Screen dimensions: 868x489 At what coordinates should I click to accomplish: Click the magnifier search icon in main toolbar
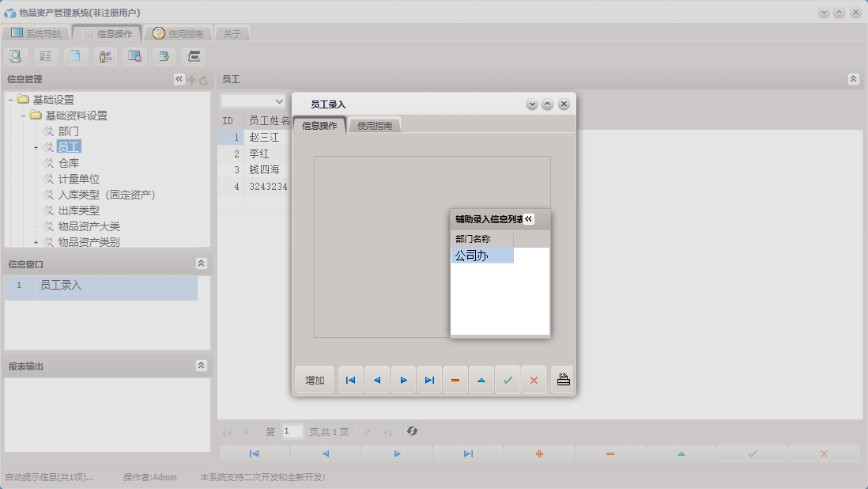(16, 56)
